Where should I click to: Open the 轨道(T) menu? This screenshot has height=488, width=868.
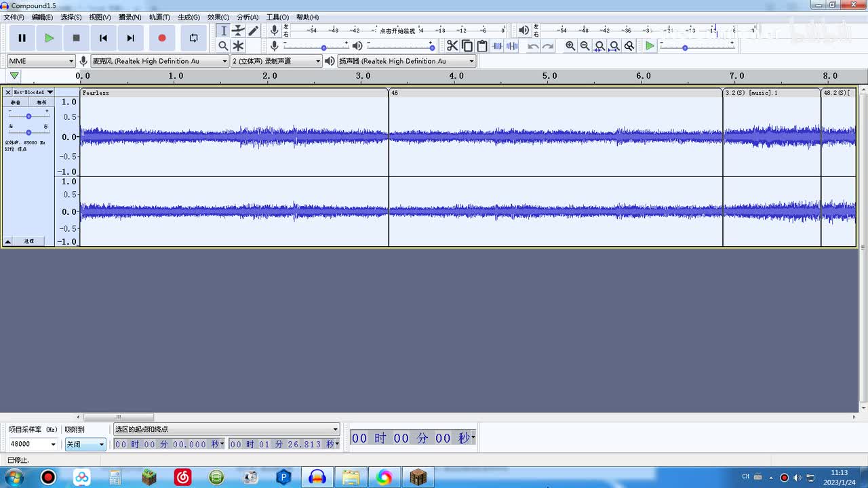[159, 17]
